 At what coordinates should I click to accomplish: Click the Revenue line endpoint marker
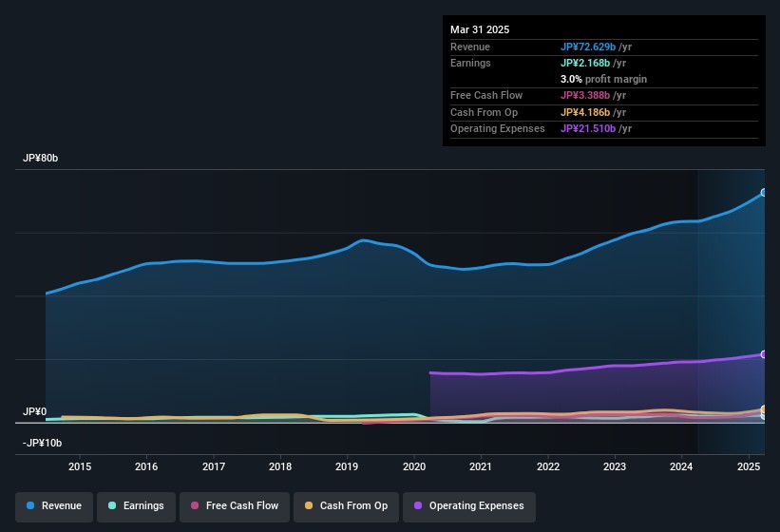pyautogui.click(x=764, y=193)
